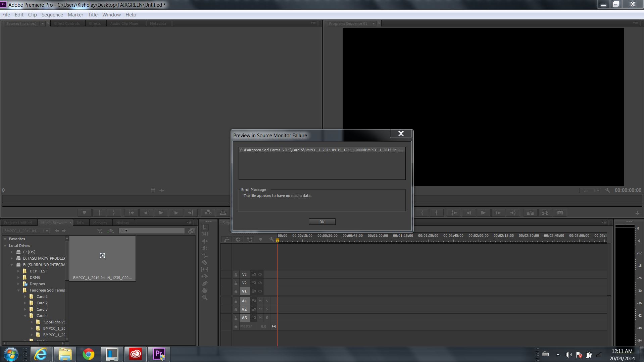The image size is (644, 362).
Task: Collapse the Card 4 folder
Action: (25, 316)
